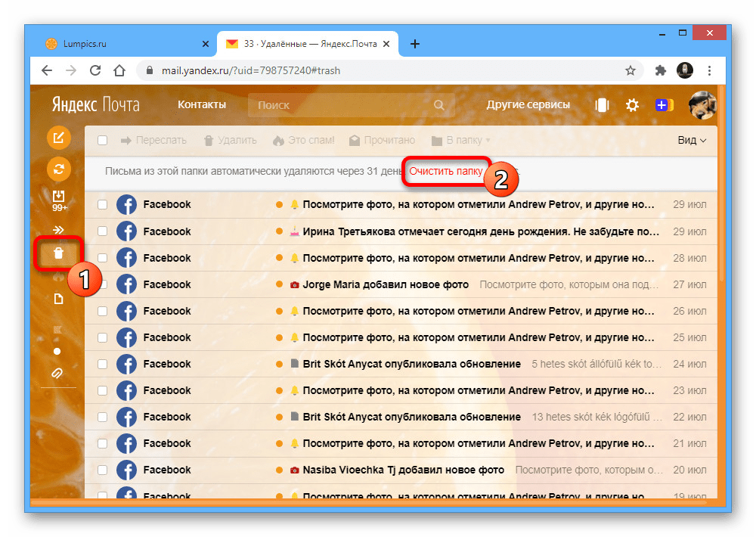This screenshot has width=756, height=537.
Task: Open the compose new mail icon
Action: coord(58,137)
